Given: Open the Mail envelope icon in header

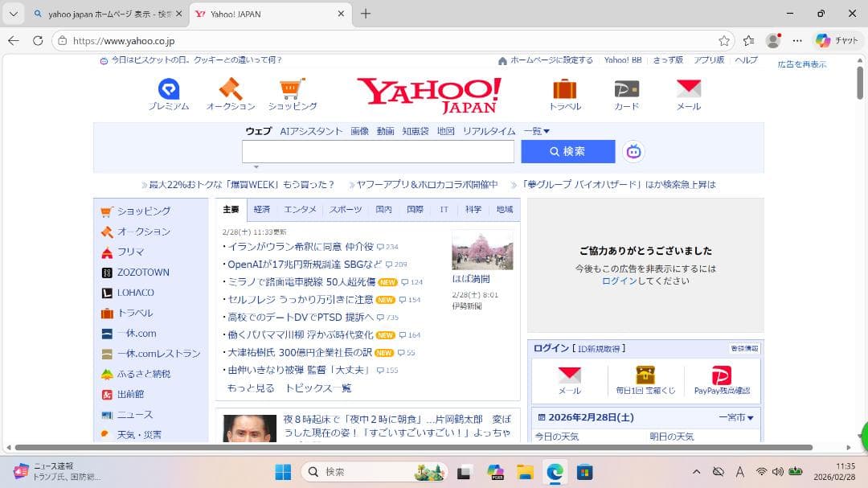Looking at the screenshot, I should [x=689, y=88].
